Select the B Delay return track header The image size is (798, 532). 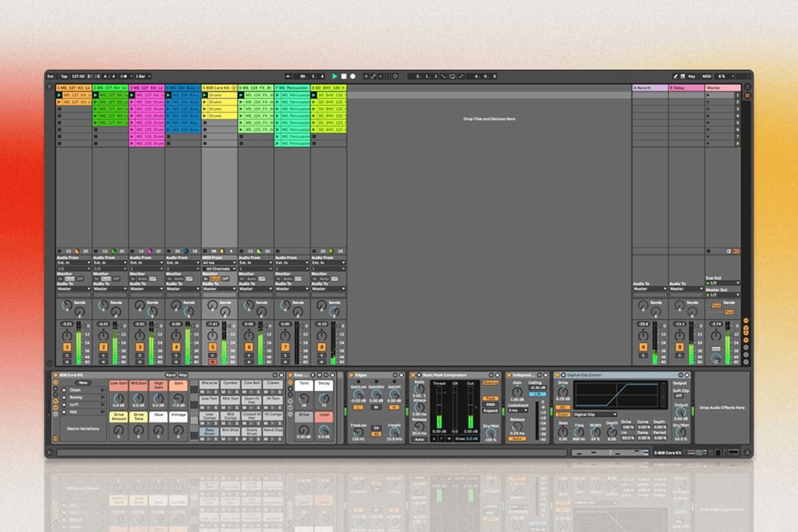[686, 88]
